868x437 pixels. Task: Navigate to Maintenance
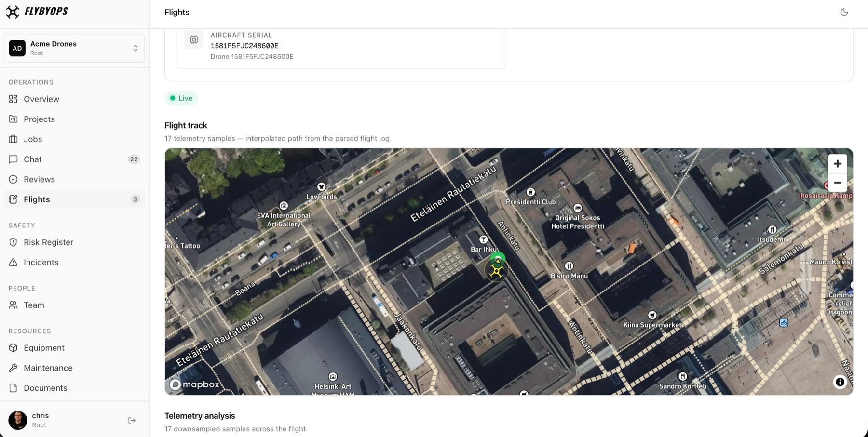click(74, 368)
